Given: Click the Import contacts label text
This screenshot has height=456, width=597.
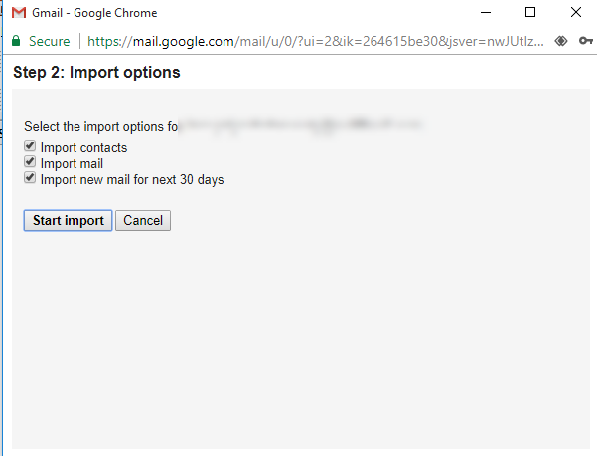Looking at the screenshot, I should [84, 148].
